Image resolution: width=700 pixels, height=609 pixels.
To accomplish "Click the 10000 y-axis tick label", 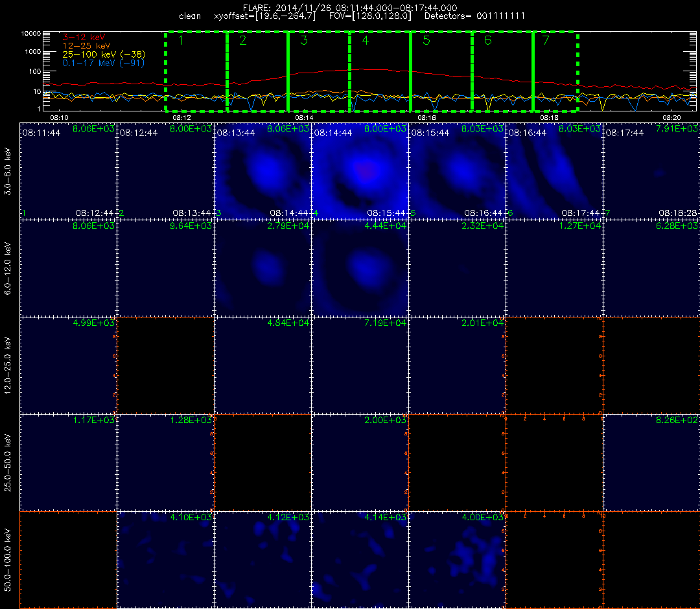I will tap(30, 34).
